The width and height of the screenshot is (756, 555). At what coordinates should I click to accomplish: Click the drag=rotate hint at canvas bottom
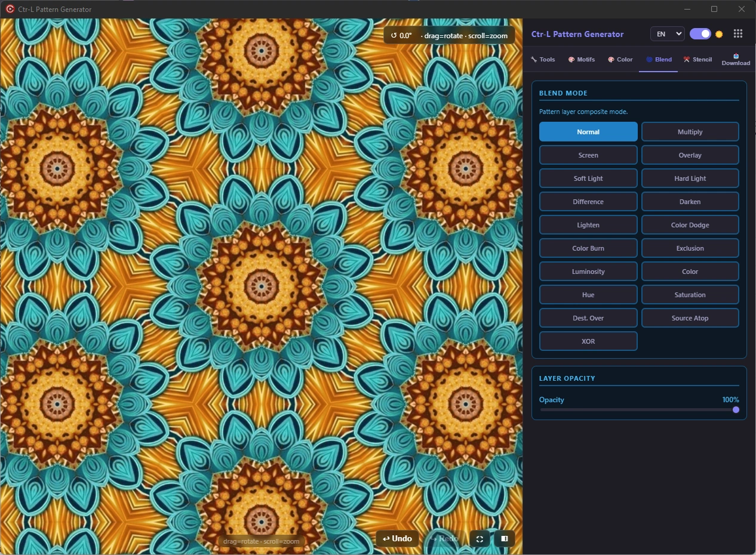(261, 542)
